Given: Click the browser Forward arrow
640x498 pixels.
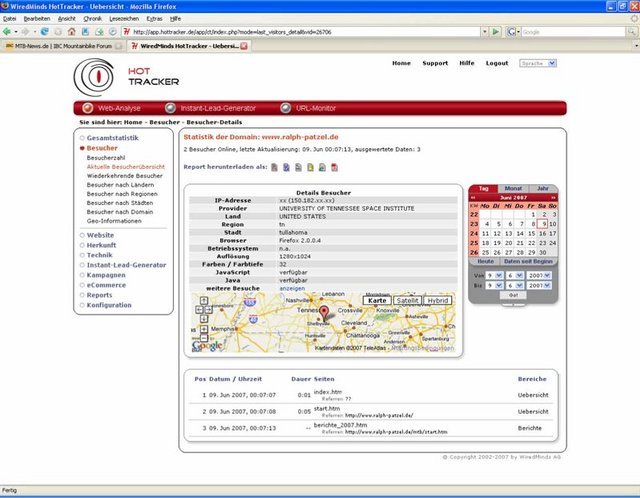Looking at the screenshot, I should click(x=25, y=31).
